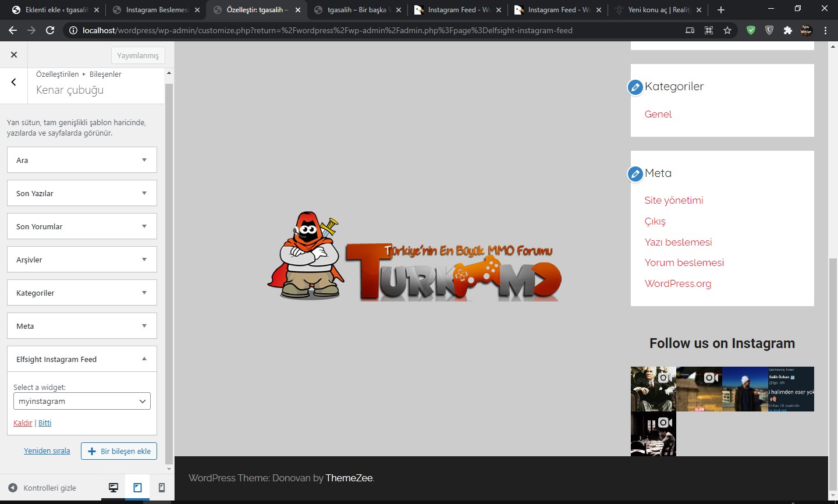Open the white-beanie man Instagram thumbnail
Image resolution: width=838 pixels, height=504 pixels.
pyautogui.click(x=745, y=389)
